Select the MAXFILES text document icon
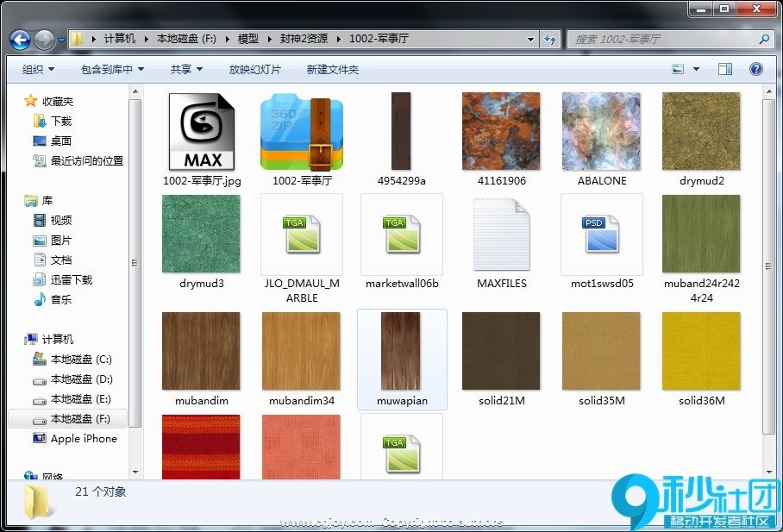 coord(501,234)
